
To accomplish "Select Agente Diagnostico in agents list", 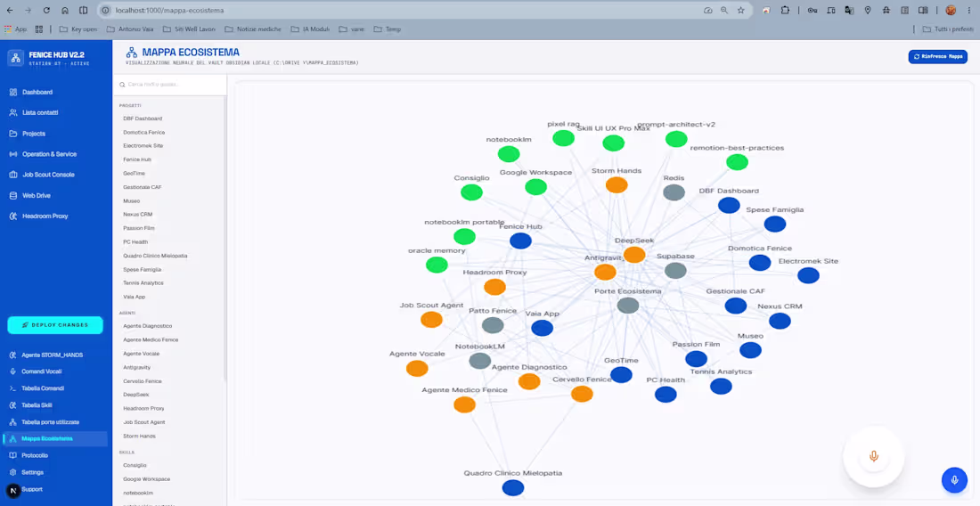I will pyautogui.click(x=148, y=326).
